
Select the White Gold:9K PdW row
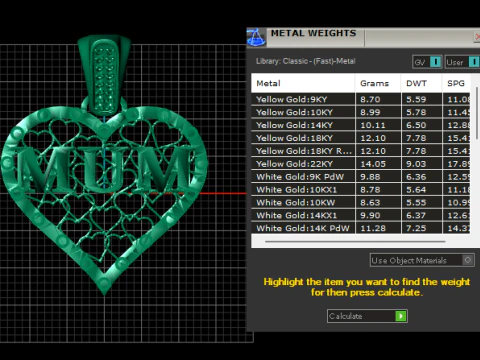[361, 177]
